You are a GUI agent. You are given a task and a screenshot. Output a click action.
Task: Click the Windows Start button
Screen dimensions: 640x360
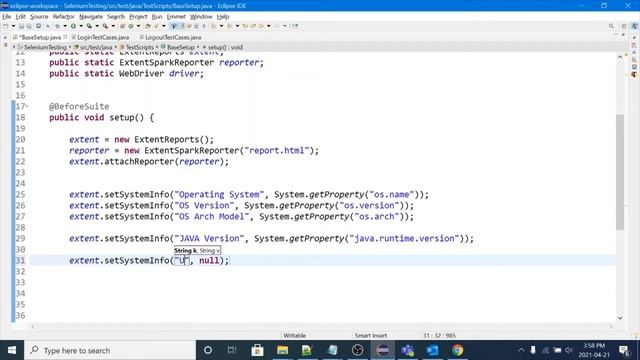coord(12,350)
